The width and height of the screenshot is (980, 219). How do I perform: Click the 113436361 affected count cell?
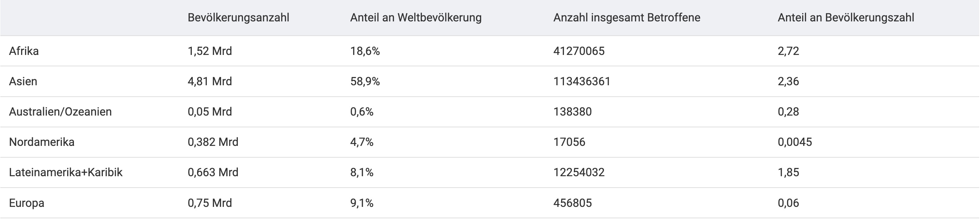(582, 81)
